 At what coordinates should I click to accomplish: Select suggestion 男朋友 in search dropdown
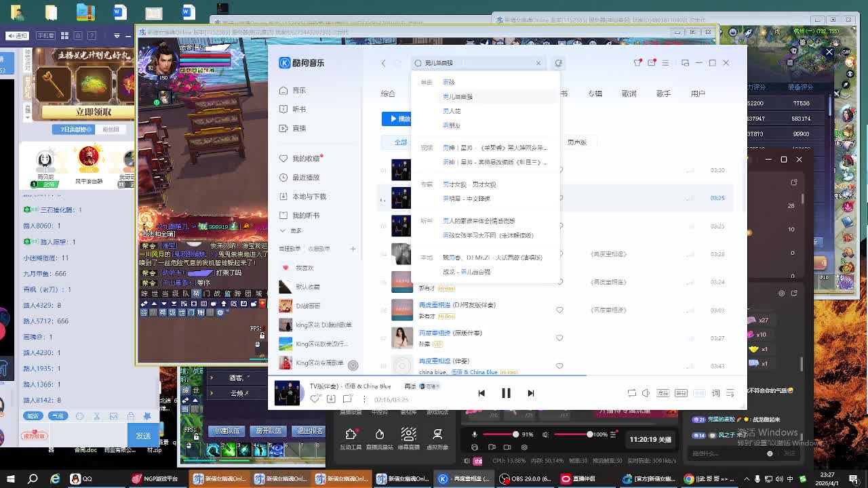pos(452,125)
